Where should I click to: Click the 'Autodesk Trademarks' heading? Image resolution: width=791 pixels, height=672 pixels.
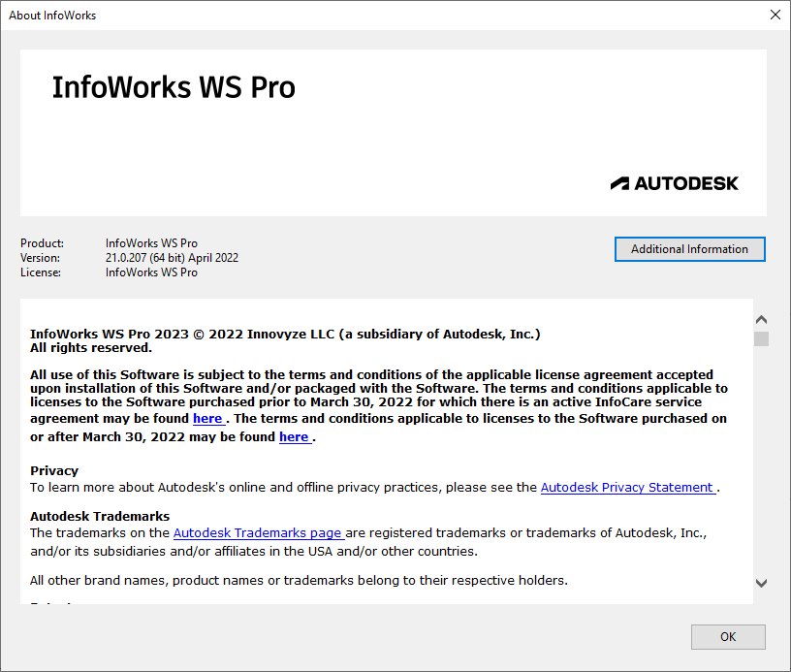(100, 516)
